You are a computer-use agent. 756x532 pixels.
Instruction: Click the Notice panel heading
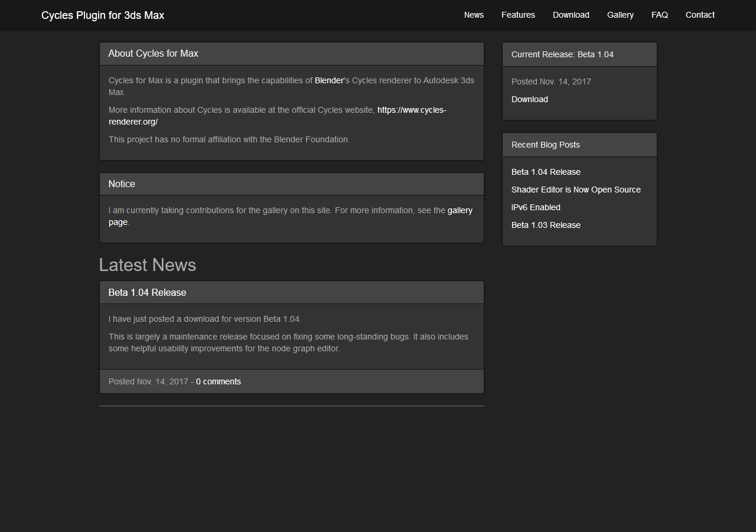[122, 184]
